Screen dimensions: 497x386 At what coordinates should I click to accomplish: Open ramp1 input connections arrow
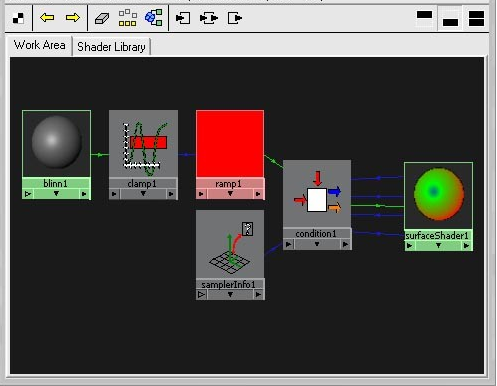201,194
